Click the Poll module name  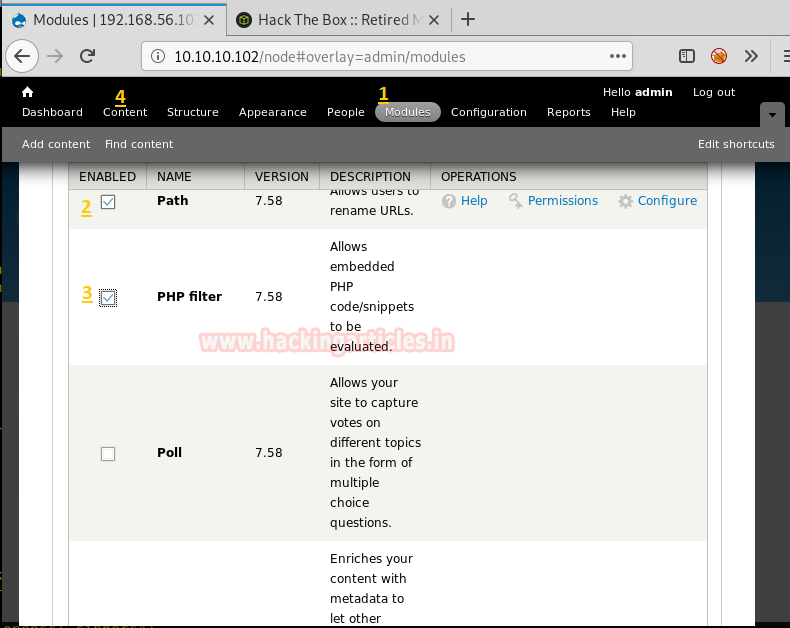click(169, 453)
